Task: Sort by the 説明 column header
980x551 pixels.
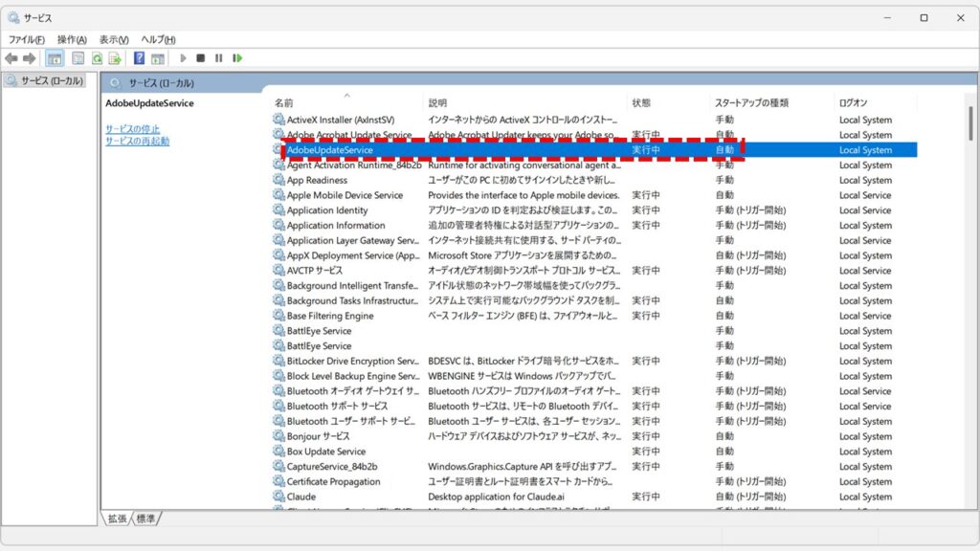Action: click(525, 102)
